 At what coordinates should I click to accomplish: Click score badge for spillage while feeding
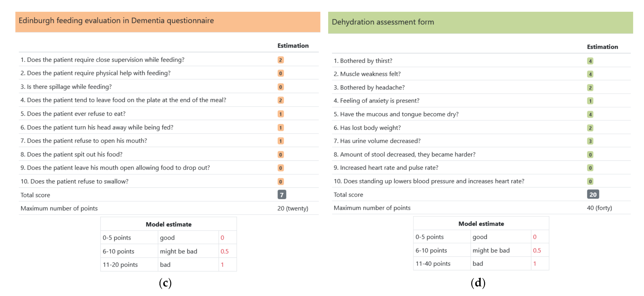[281, 87]
